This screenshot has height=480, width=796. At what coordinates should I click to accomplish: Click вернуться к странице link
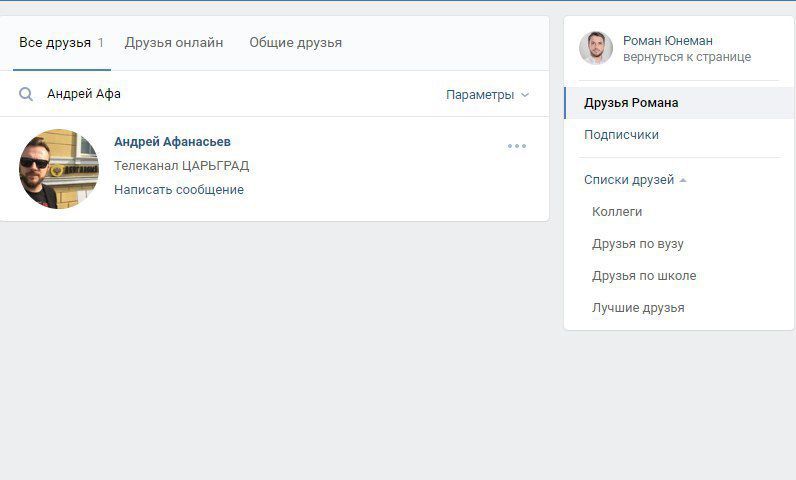point(687,57)
